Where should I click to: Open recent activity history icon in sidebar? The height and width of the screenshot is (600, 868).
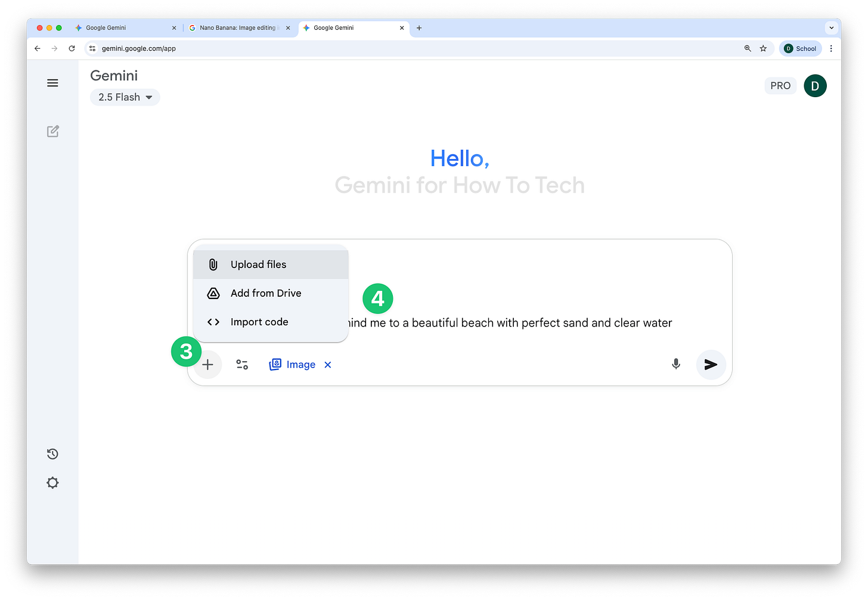pyautogui.click(x=52, y=454)
